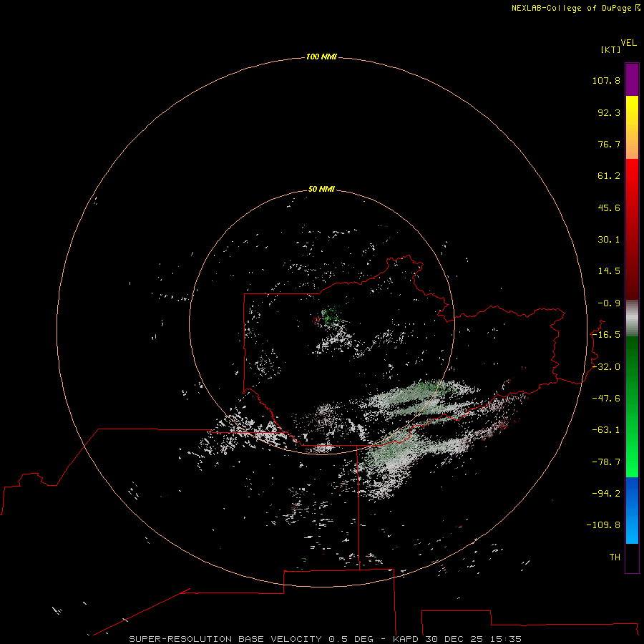644x644 pixels.
Task: Click the 45.6 velocity scale value
Action: tap(609, 208)
